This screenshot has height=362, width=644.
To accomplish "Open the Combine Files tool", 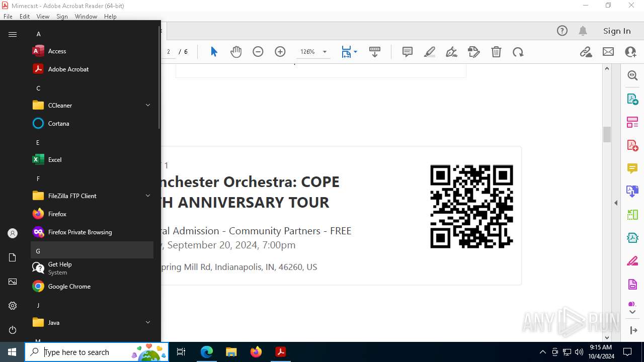I will 632,191.
